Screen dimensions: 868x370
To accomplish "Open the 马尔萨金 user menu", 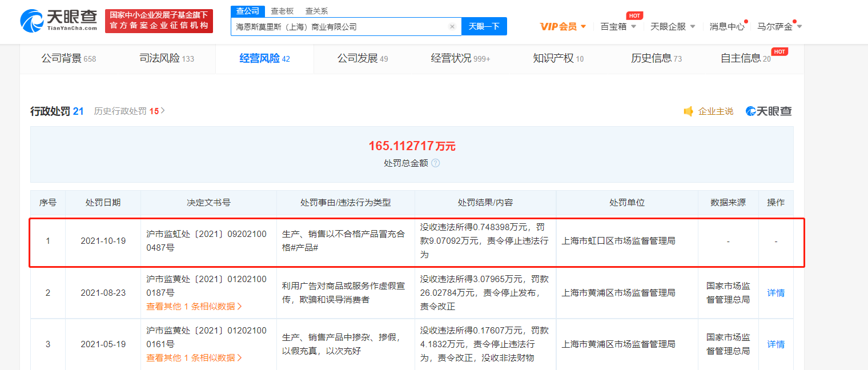I will point(779,26).
